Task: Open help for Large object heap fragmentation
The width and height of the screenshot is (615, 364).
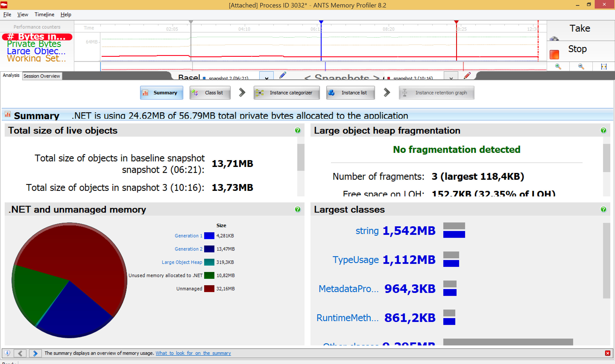Action: (x=603, y=130)
